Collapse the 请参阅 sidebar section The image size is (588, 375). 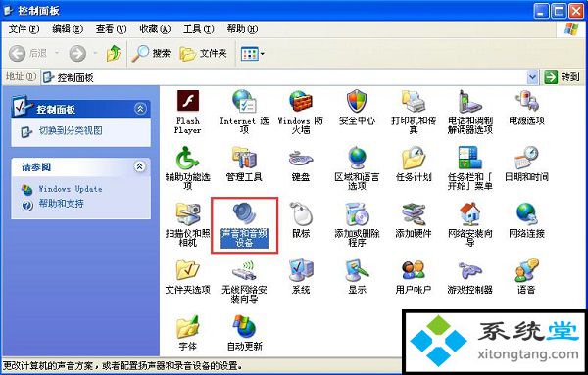click(x=140, y=166)
